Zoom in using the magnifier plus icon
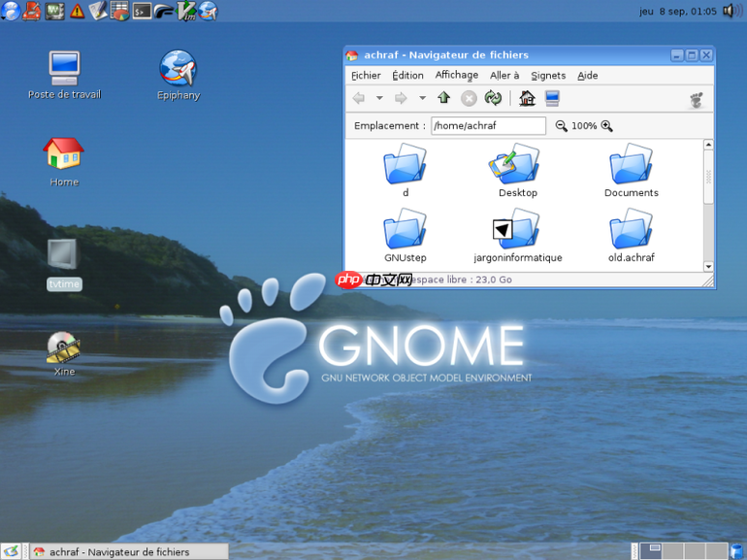The height and width of the screenshot is (560, 747). tap(607, 126)
